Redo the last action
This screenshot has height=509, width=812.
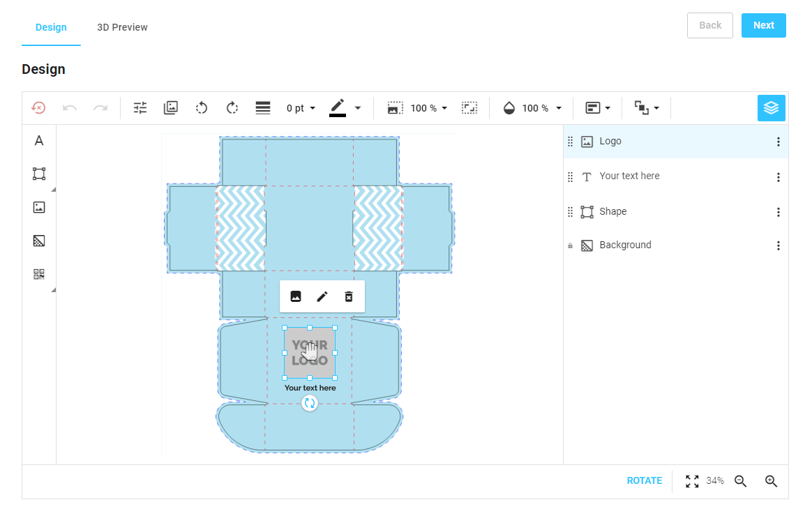[x=100, y=107]
